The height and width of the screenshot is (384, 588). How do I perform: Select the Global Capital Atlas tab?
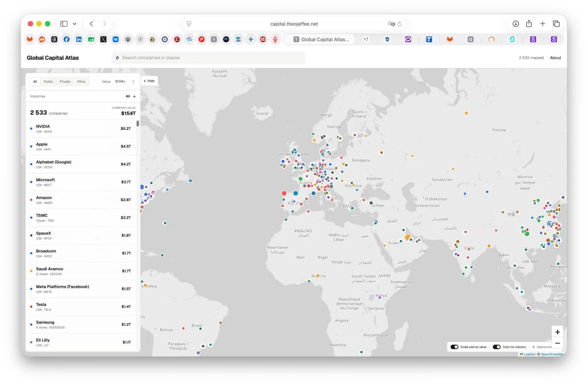320,39
